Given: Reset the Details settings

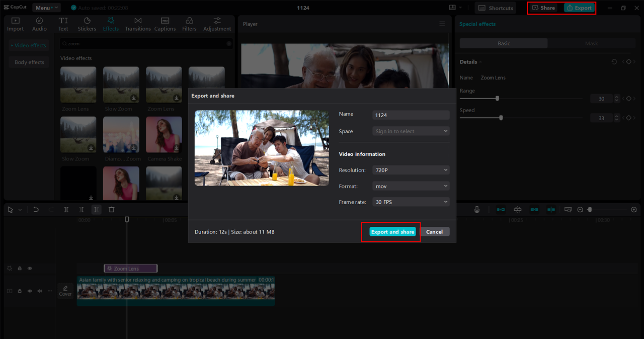Looking at the screenshot, I should point(614,62).
